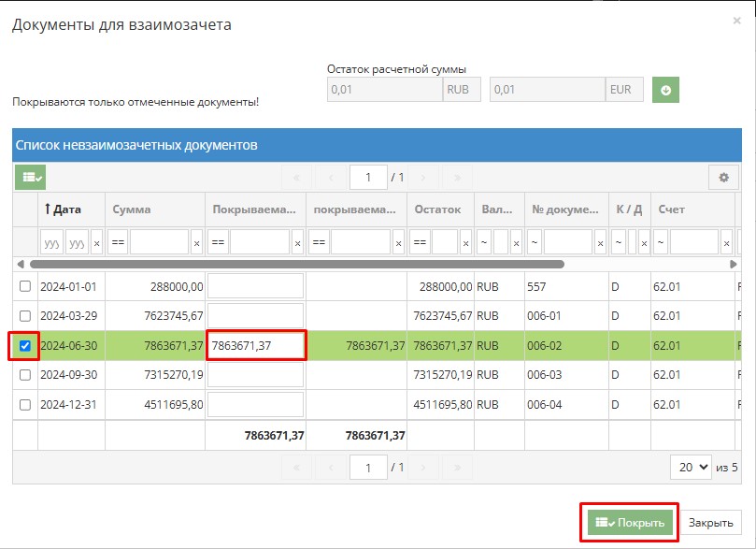
Task: Clear the Дата filter with x
Action: point(96,243)
